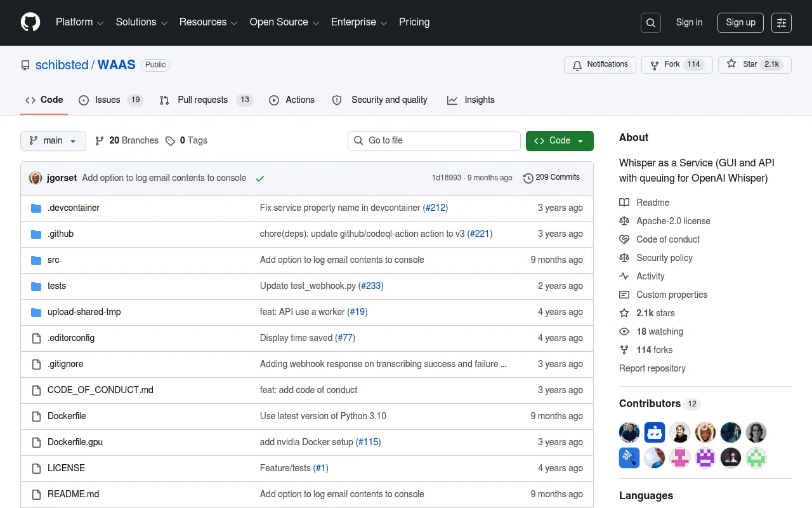
Task: Open the main branch dropdown
Action: 53,141
